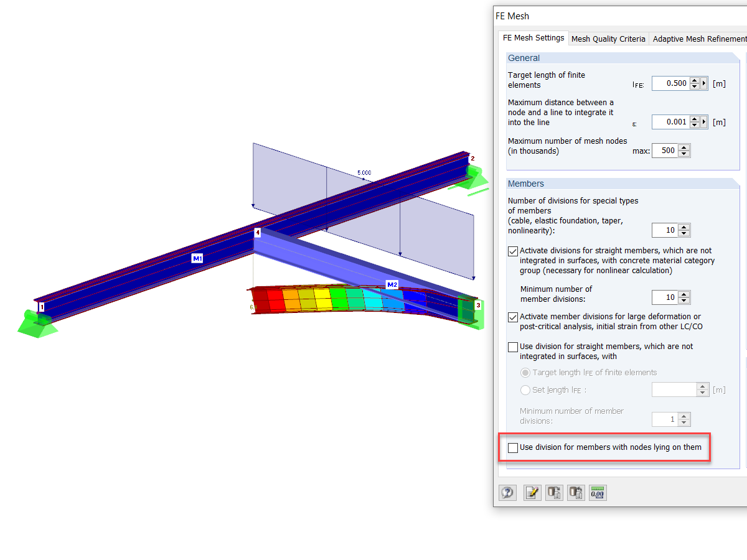Uncheck divisions for straight members with concrete material
This screenshot has width=747, height=560.
tap(512, 251)
